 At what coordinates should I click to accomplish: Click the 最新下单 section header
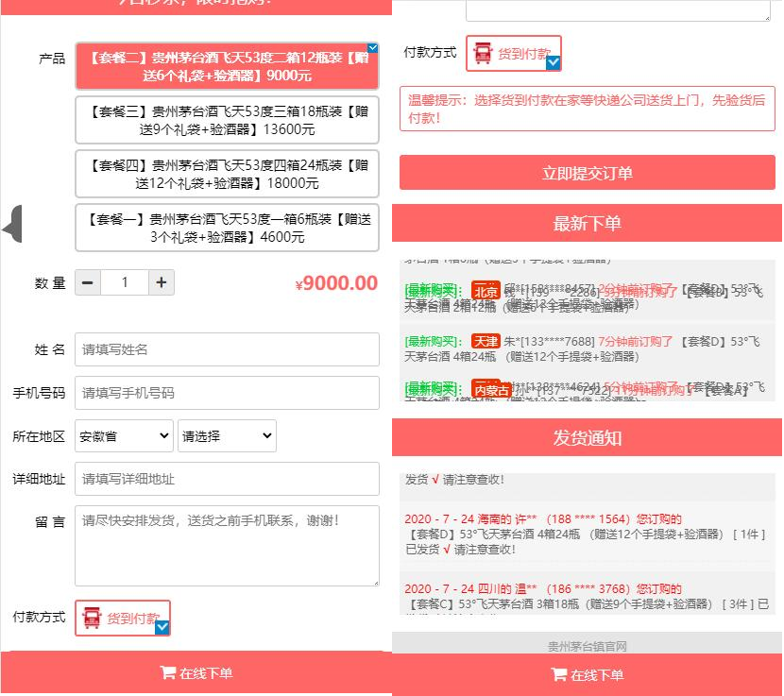tap(587, 223)
